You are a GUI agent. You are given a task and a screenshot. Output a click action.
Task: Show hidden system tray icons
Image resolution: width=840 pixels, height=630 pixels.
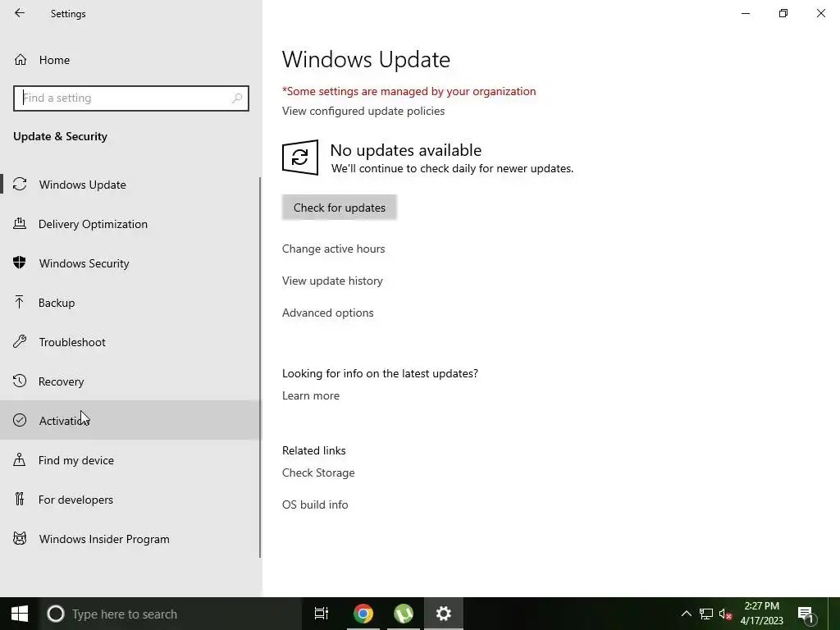tap(687, 614)
